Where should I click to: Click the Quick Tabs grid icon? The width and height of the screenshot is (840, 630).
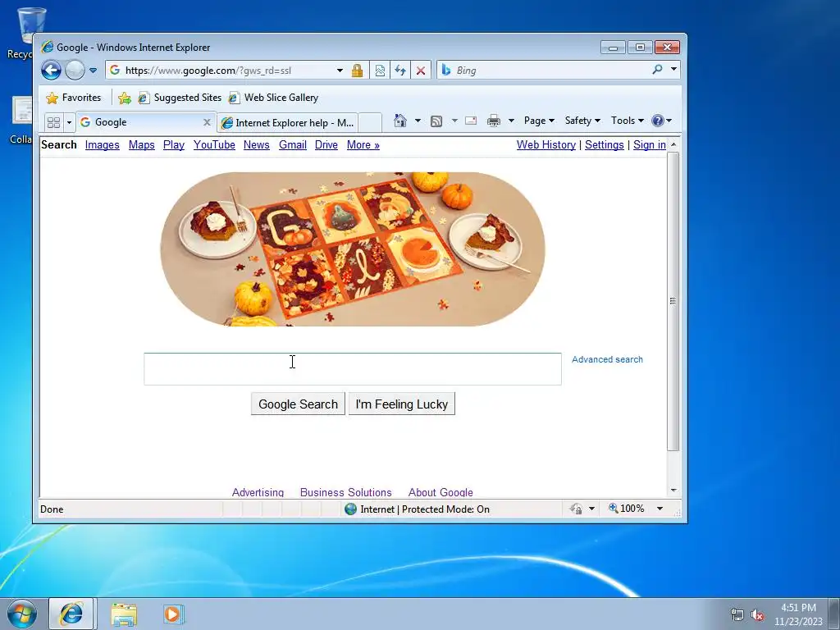tap(53, 123)
